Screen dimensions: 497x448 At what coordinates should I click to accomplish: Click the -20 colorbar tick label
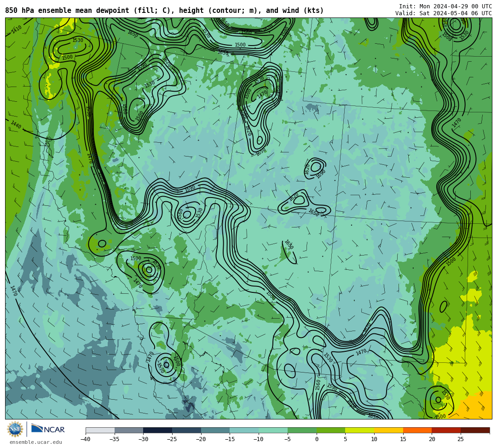tap(201, 439)
